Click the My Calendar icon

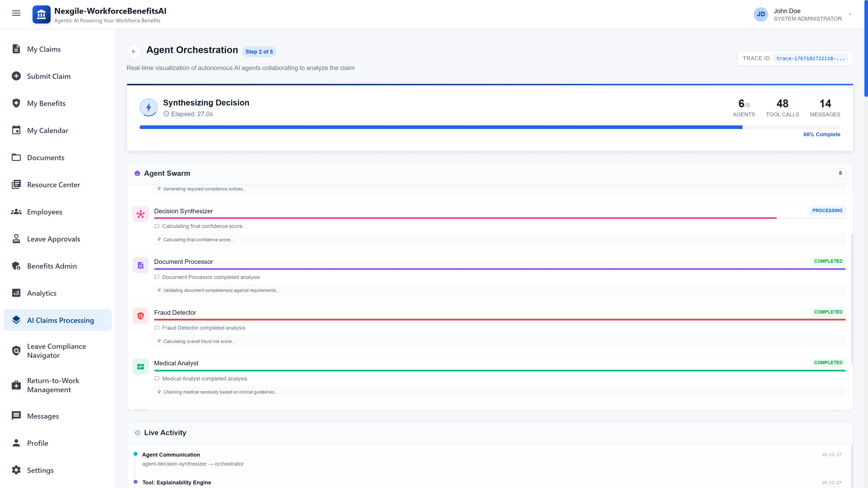16,130
